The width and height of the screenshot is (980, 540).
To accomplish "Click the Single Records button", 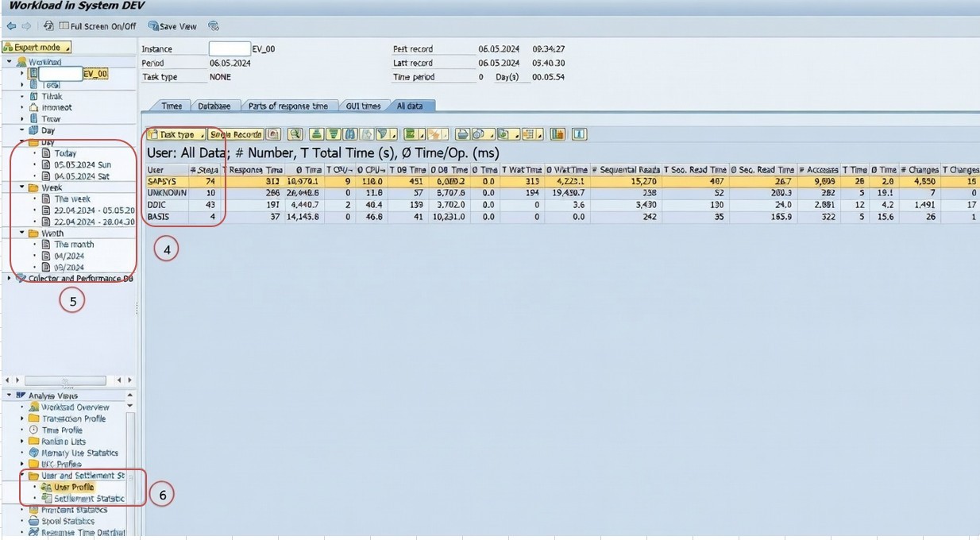I will [235, 134].
